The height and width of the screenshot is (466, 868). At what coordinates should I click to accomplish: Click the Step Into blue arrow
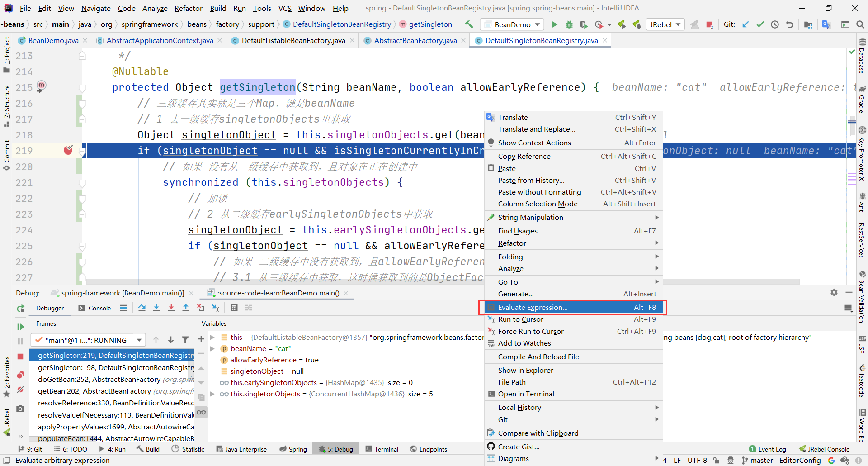click(156, 308)
